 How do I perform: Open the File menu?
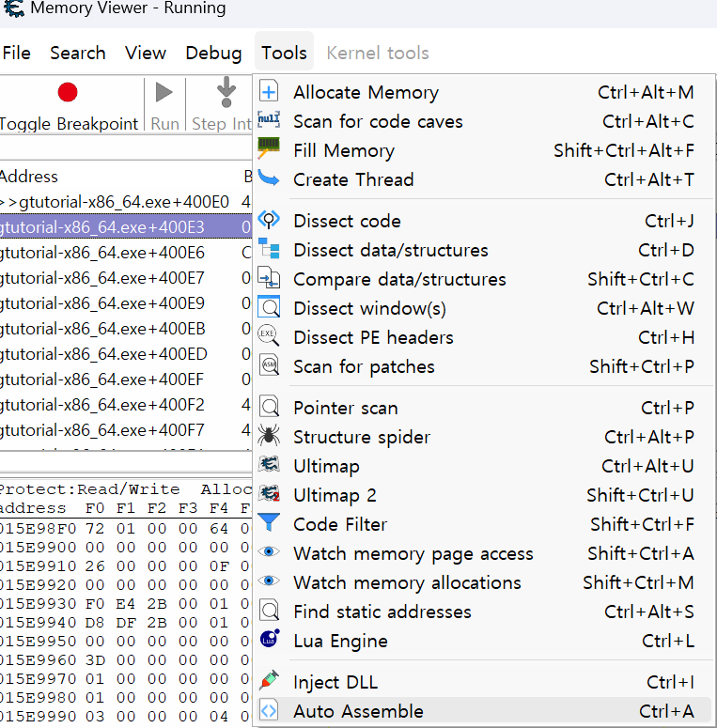pos(16,53)
